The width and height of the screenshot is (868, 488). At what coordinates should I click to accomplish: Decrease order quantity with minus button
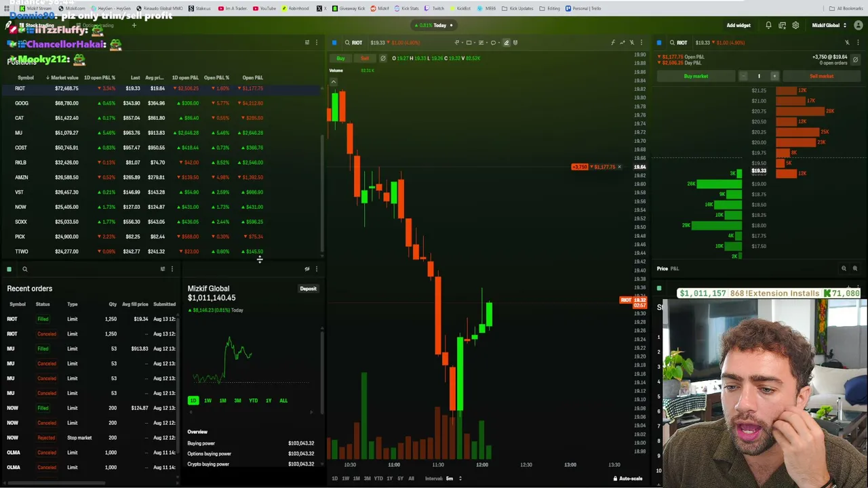(743, 76)
